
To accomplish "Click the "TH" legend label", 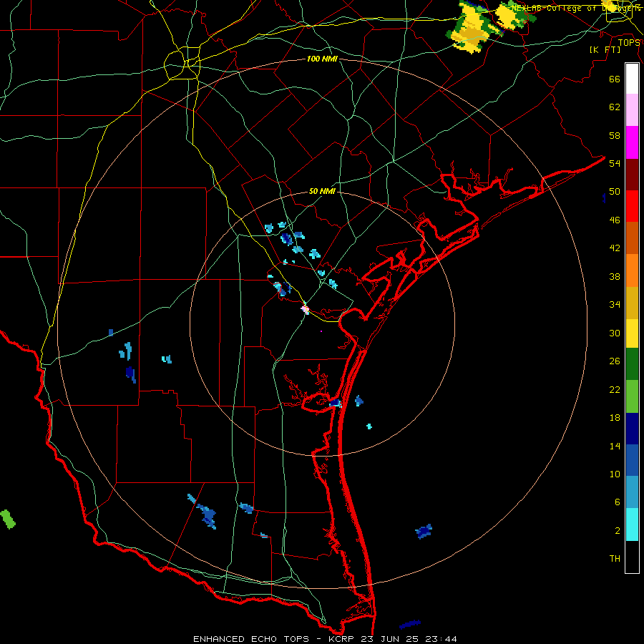I will [615, 559].
